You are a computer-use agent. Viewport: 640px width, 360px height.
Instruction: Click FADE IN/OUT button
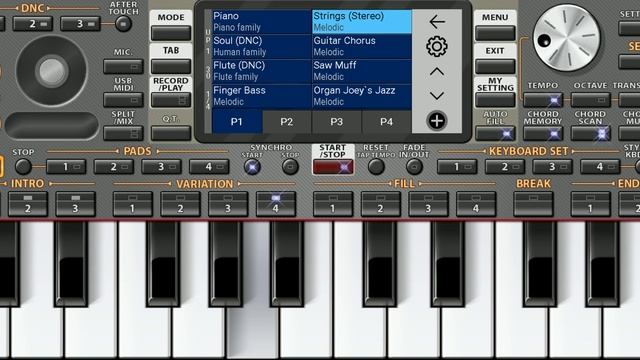pos(414,167)
